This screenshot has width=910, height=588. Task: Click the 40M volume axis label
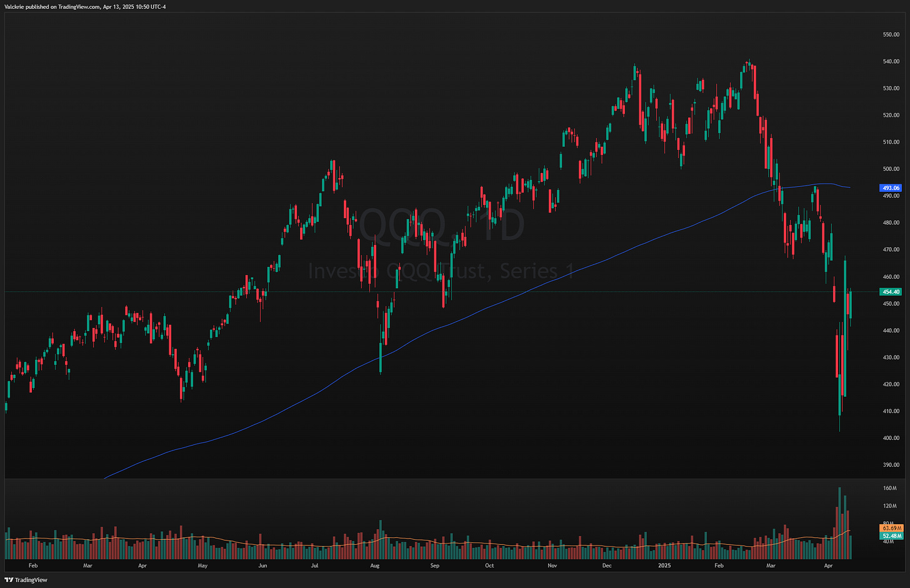[889, 542]
